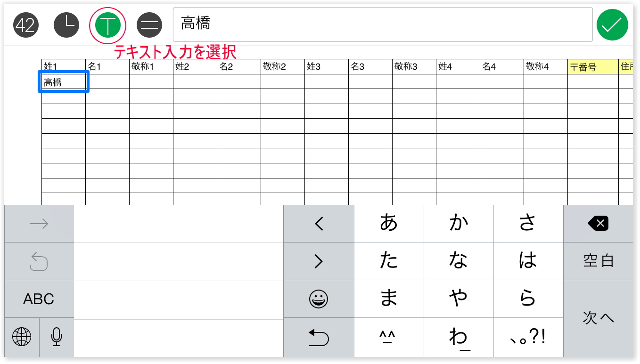
Task: Click the 敬称4 column header
Action: [546, 67]
